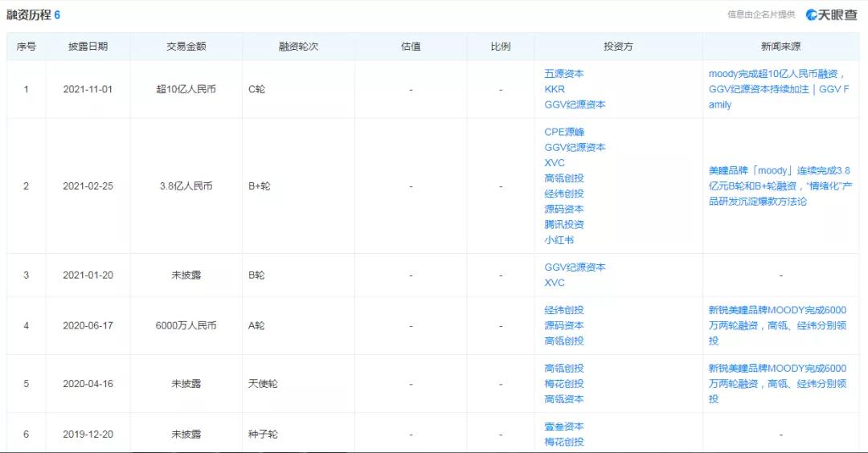
Task: Select the B+轮 round cell
Action: click(259, 186)
